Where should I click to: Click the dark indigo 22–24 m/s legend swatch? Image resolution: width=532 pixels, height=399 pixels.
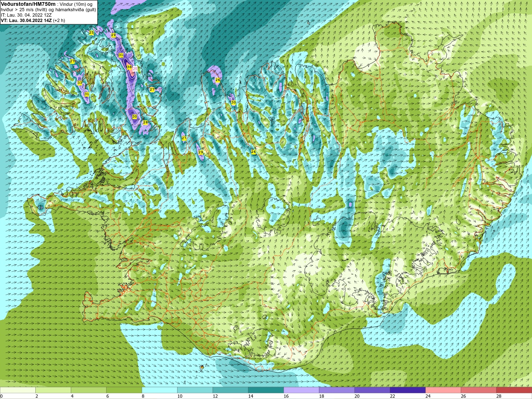point(408,390)
